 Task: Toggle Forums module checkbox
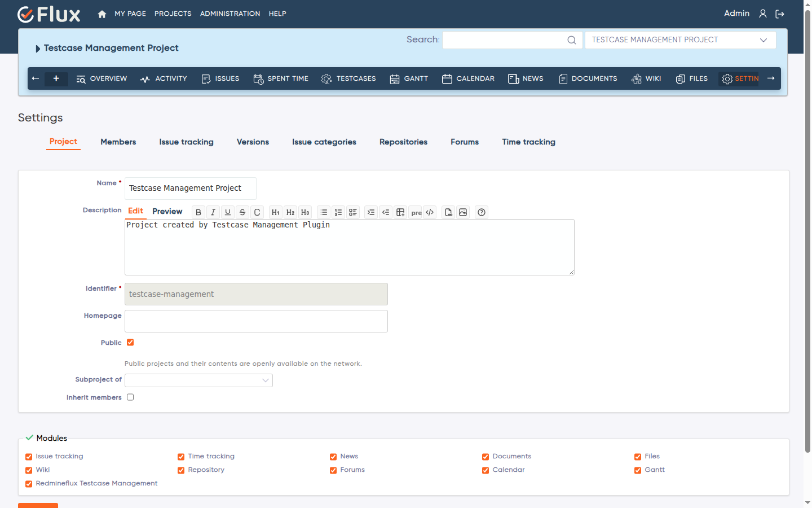click(x=333, y=470)
